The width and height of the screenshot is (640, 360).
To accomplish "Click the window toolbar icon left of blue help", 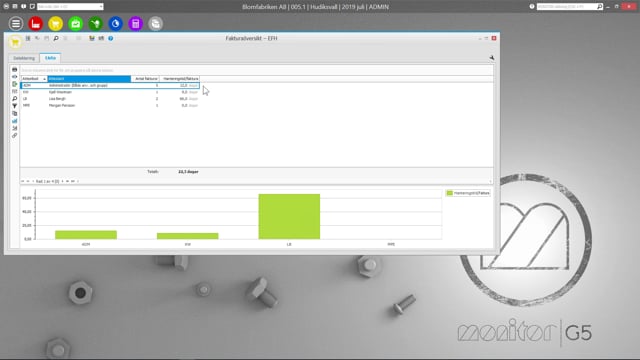I will (101, 38).
